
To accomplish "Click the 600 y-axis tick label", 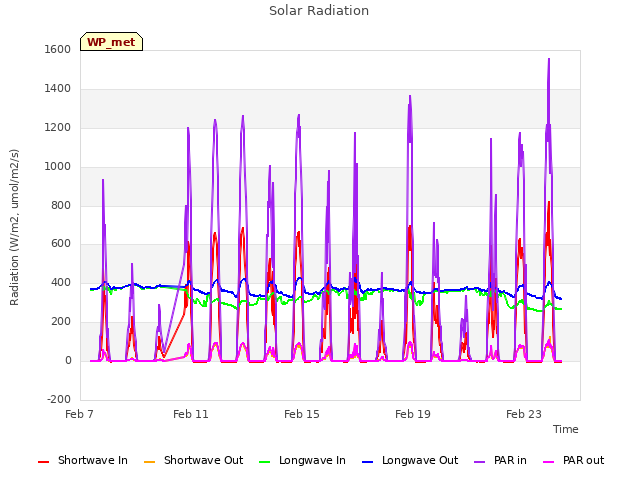I will (x=61, y=244).
